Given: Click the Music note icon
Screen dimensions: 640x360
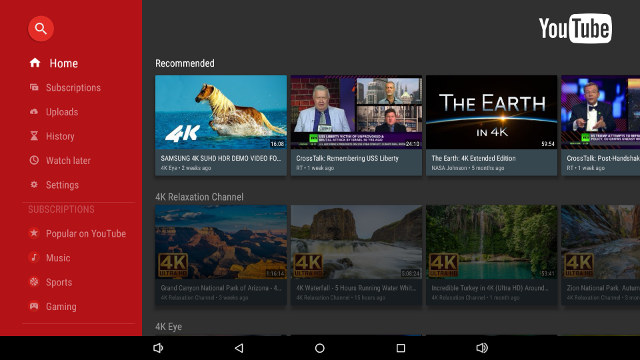Looking at the screenshot, I should click(x=34, y=258).
